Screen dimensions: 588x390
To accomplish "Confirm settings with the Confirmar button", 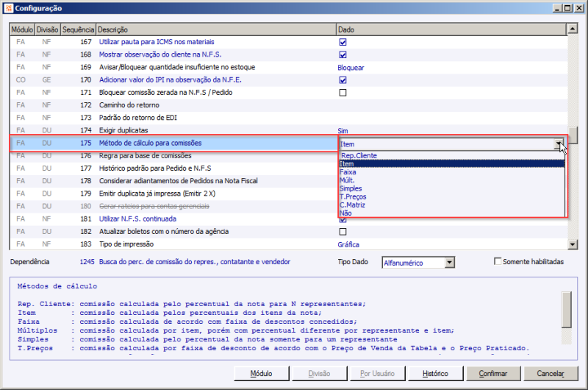I will click(x=492, y=374).
